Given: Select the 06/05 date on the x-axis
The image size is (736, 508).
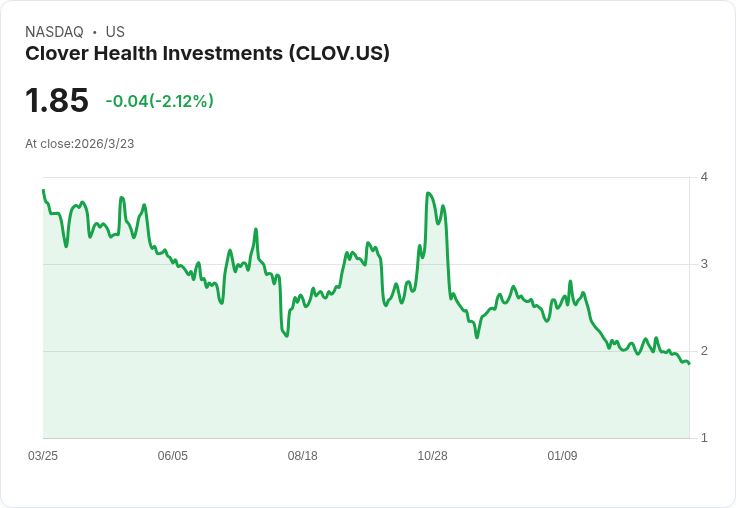Looking at the screenshot, I should [x=173, y=456].
